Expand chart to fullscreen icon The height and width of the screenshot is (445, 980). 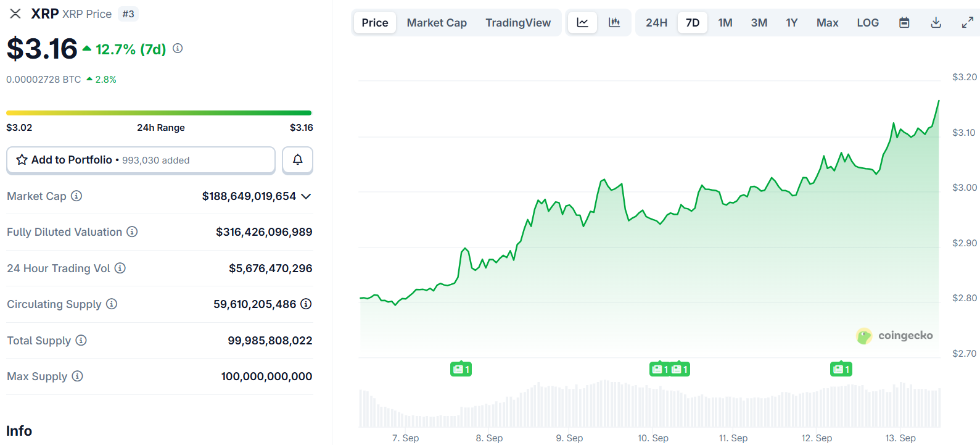pos(968,23)
